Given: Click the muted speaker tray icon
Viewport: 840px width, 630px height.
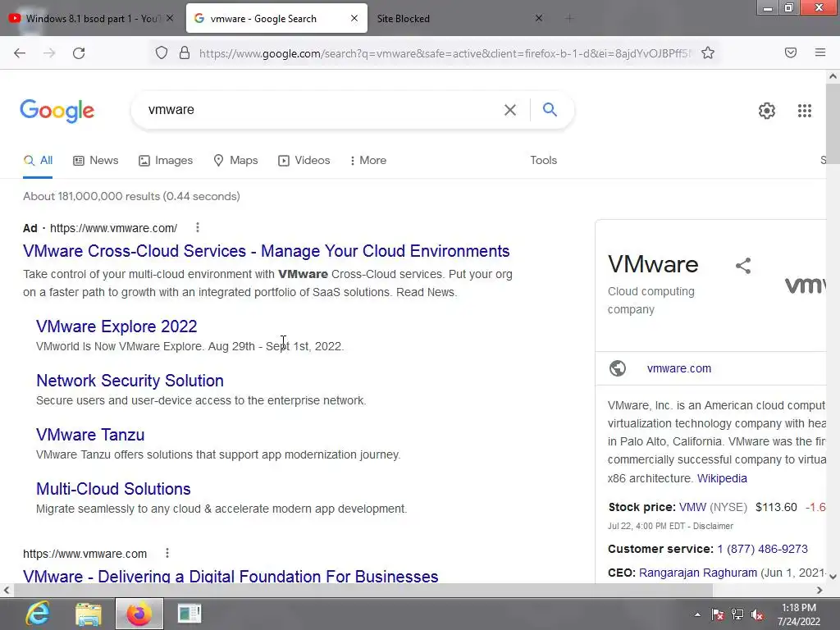Looking at the screenshot, I should point(757,614).
